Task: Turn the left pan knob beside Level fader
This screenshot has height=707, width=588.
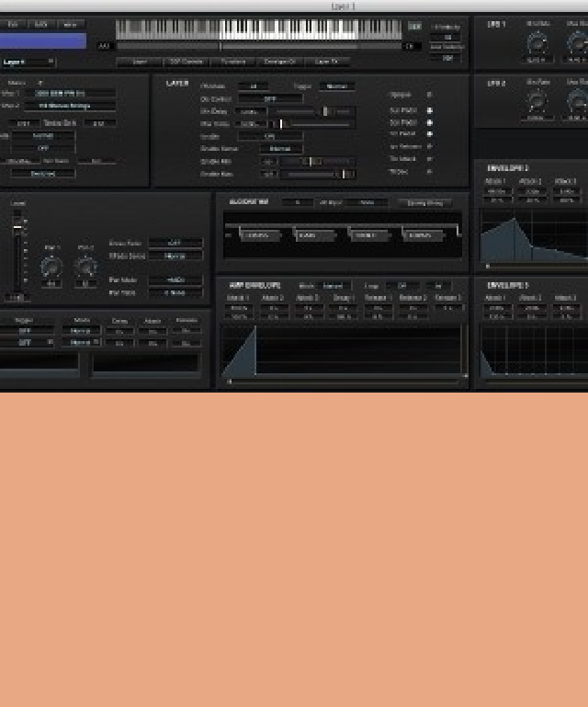Action: [51, 268]
